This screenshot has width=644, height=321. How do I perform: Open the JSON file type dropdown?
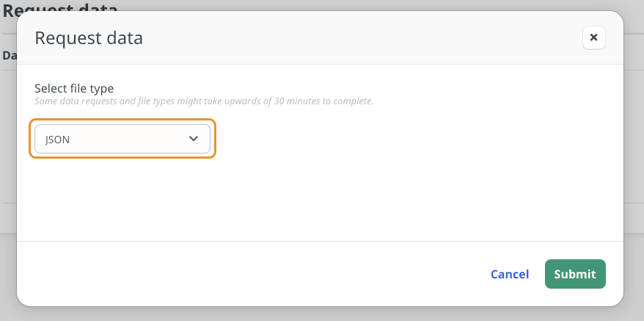click(122, 139)
